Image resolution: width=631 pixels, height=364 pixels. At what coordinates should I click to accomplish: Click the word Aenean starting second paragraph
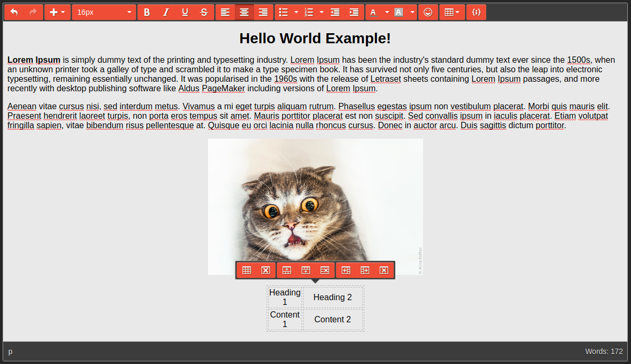22,107
